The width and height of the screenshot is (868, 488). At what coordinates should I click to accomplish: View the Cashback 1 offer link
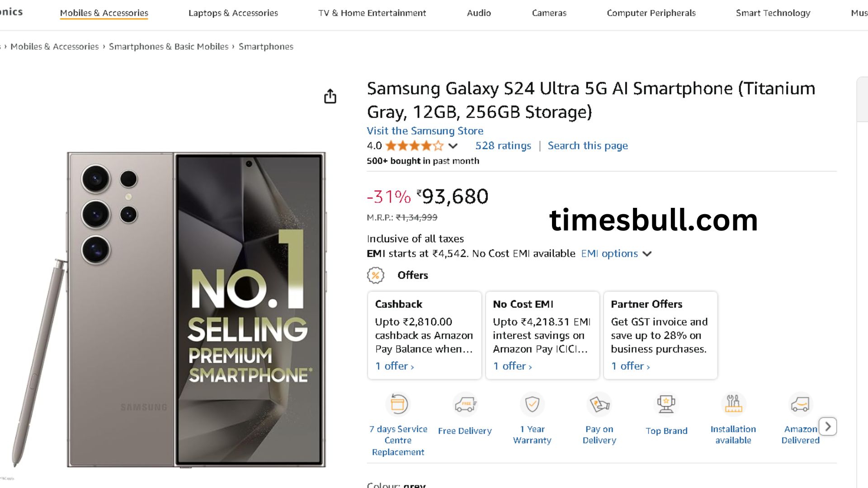[395, 366]
